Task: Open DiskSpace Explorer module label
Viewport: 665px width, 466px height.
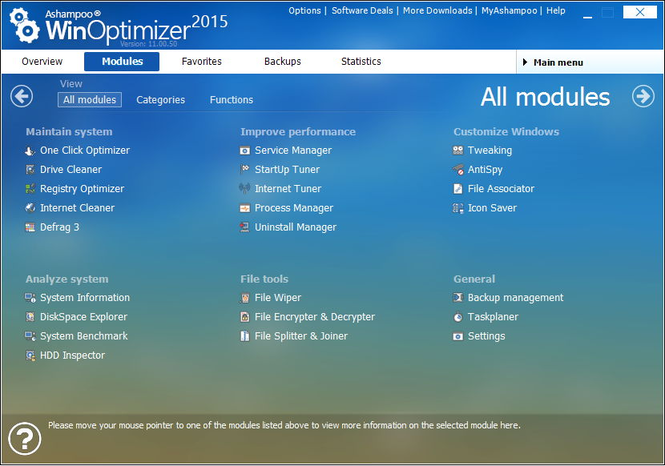Action: tap(84, 317)
